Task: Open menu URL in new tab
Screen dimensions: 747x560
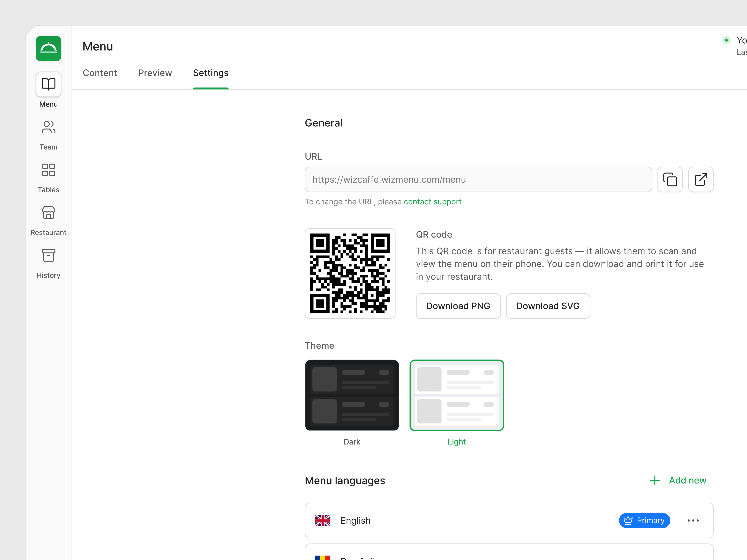Action: pyautogui.click(x=701, y=180)
